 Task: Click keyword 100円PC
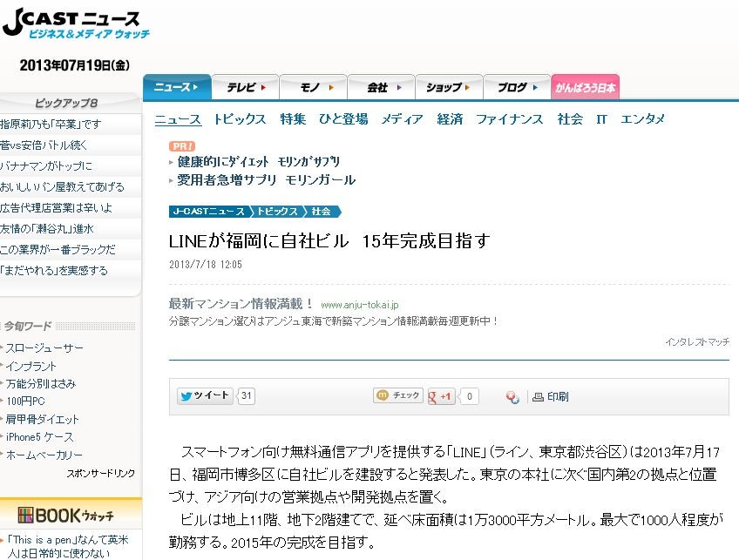(25, 401)
